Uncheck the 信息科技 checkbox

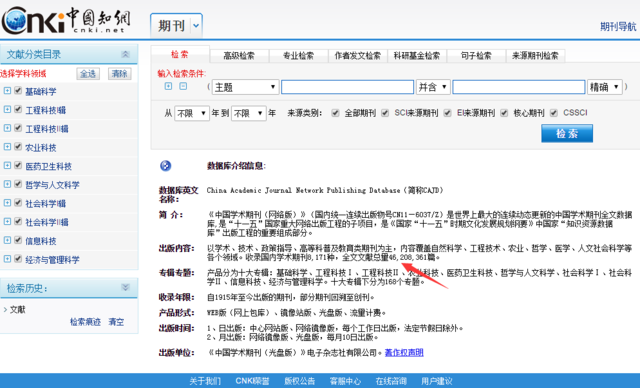pos(18,240)
